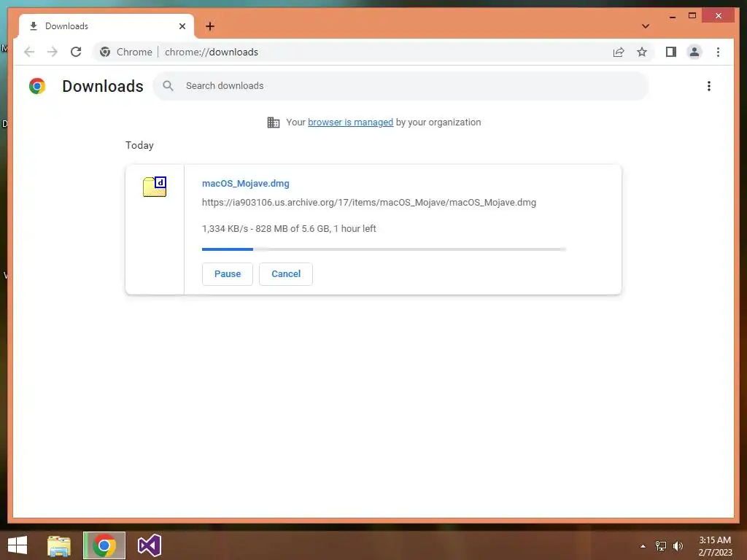Open the Downloads page more actions menu
This screenshot has height=560, width=747.
pyautogui.click(x=709, y=86)
